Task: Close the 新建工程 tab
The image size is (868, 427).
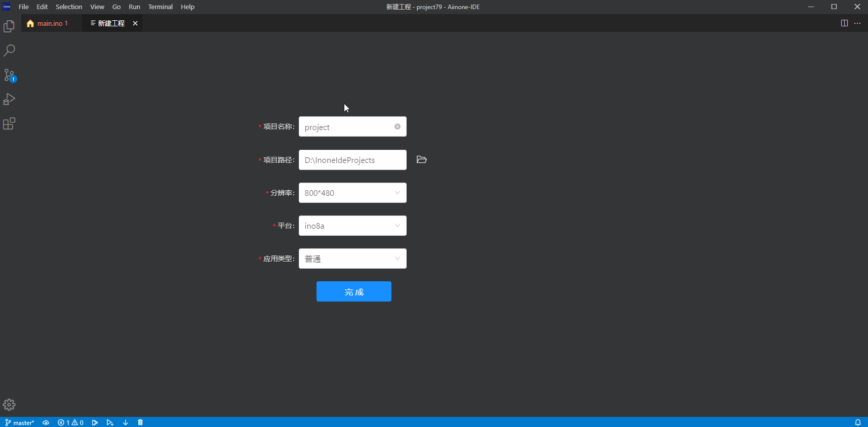Action: [x=135, y=23]
